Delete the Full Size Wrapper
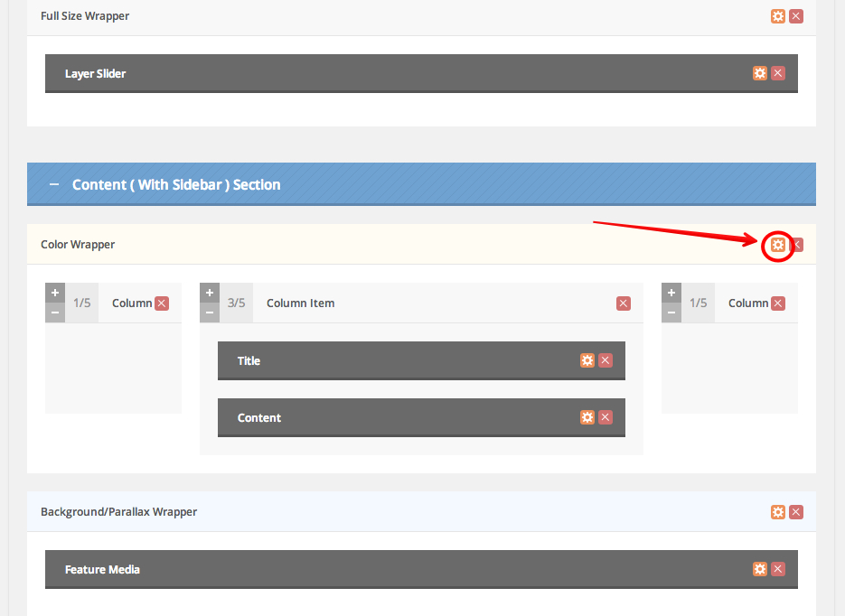Screen dimensions: 845x616 tap(796, 16)
